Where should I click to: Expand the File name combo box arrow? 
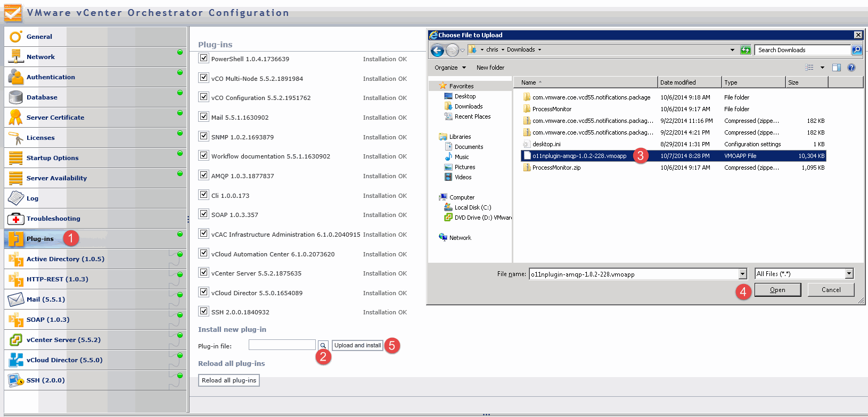coord(743,274)
